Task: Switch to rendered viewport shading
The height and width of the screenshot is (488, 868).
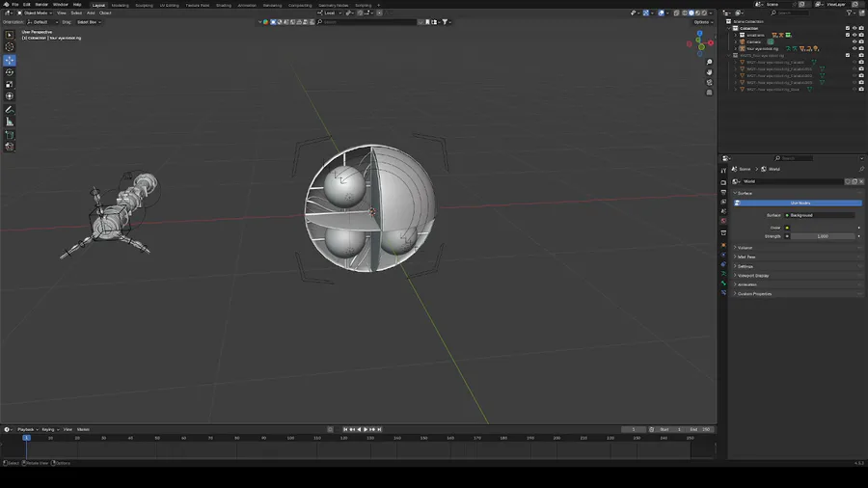Action: click(704, 13)
